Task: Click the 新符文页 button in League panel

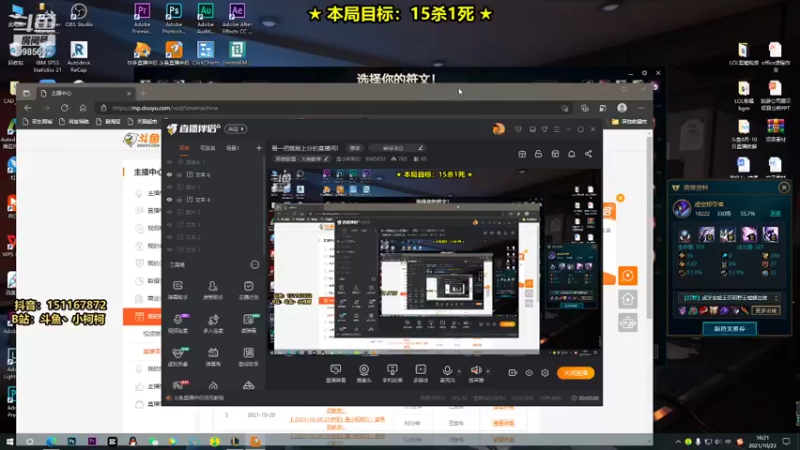Action: 729,329
